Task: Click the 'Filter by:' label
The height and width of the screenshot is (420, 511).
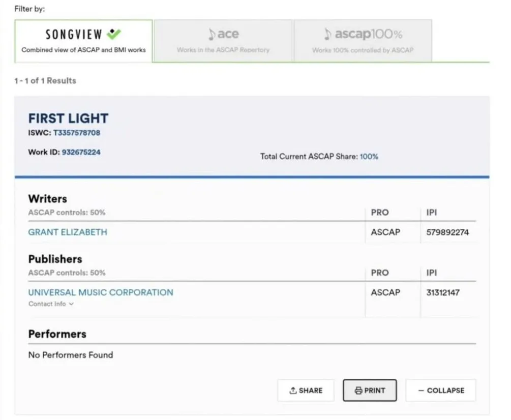Action: [x=29, y=9]
